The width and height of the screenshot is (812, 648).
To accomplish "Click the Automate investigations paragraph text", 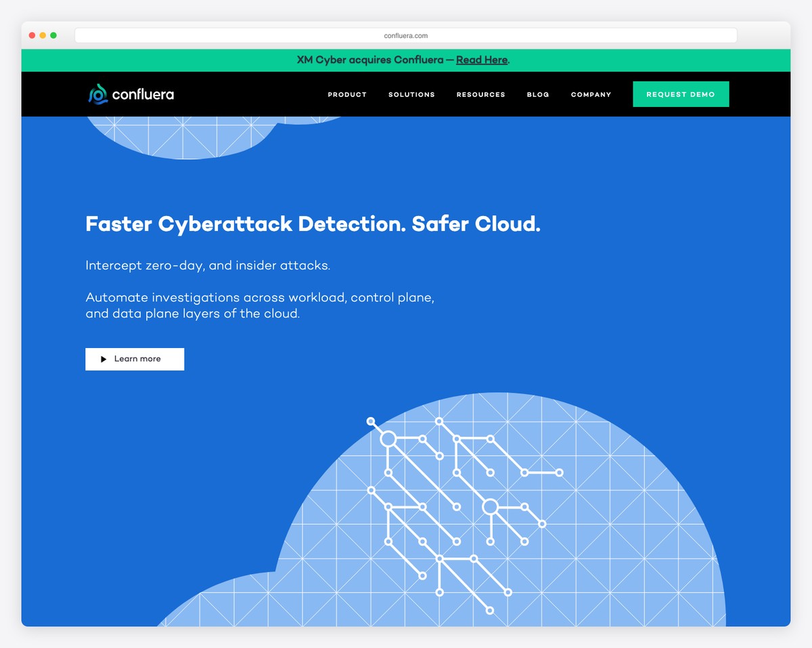I will click(x=260, y=306).
